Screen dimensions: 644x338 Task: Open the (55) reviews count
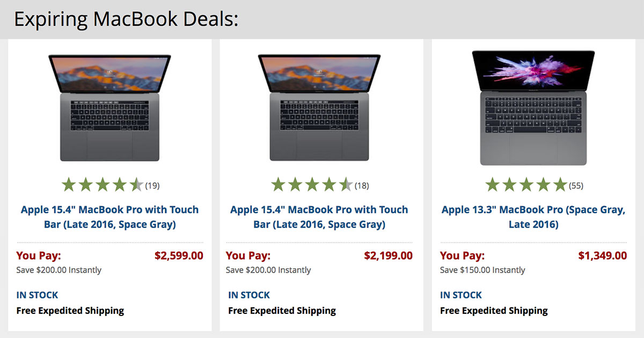[576, 186]
